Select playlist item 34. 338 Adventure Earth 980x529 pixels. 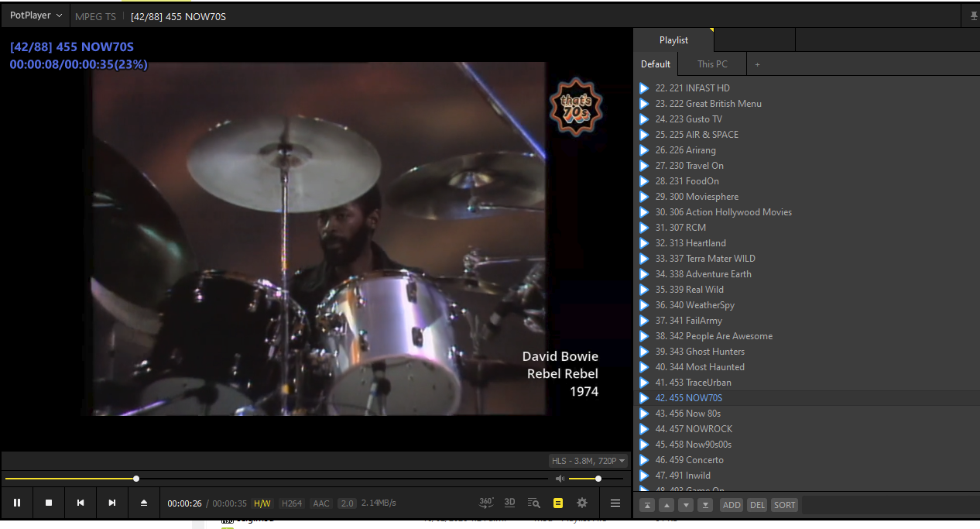(x=807, y=274)
